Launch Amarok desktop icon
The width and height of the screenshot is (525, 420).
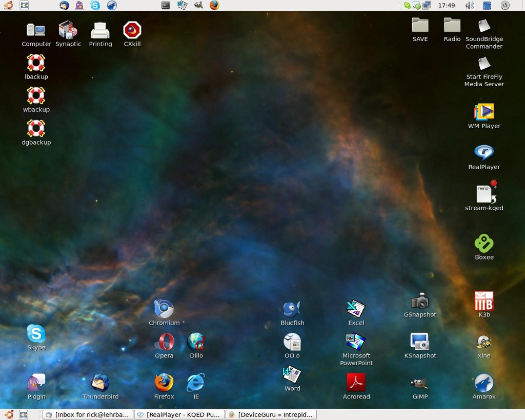pyautogui.click(x=484, y=383)
